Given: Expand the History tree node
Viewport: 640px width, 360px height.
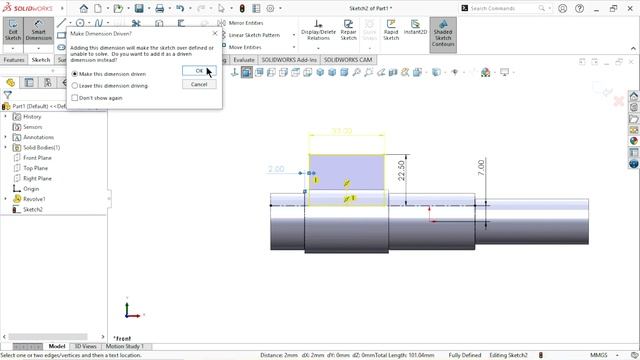Looking at the screenshot, I should (6, 117).
